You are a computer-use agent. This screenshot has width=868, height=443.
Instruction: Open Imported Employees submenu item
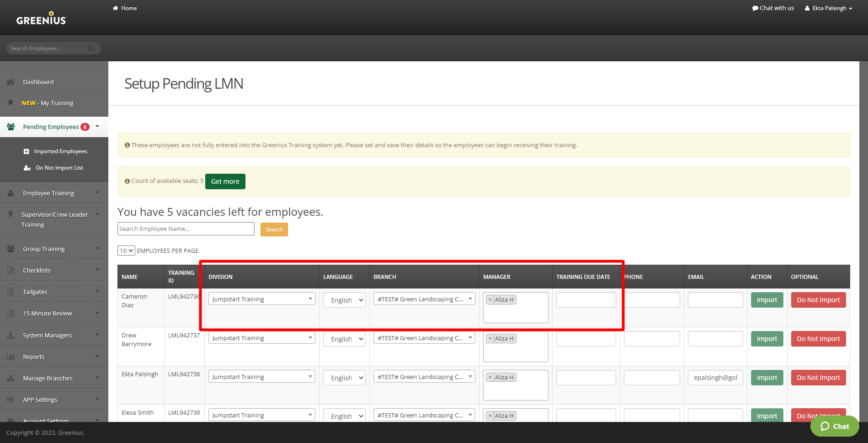coord(60,151)
